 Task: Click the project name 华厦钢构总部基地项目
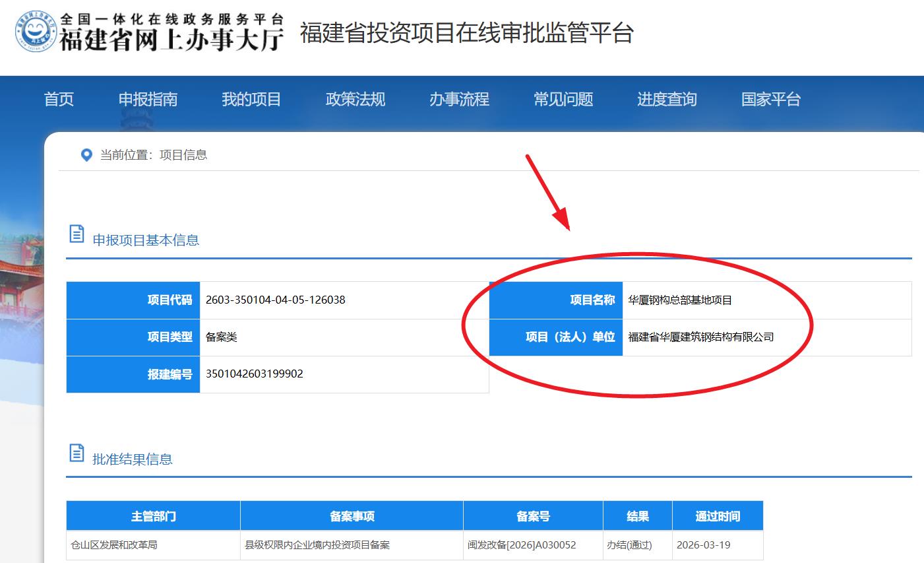(x=680, y=300)
